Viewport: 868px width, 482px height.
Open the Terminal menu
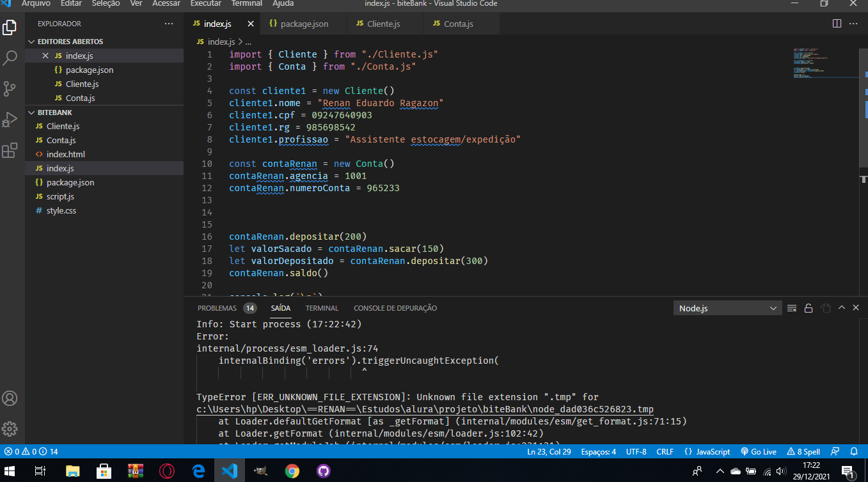click(x=247, y=3)
